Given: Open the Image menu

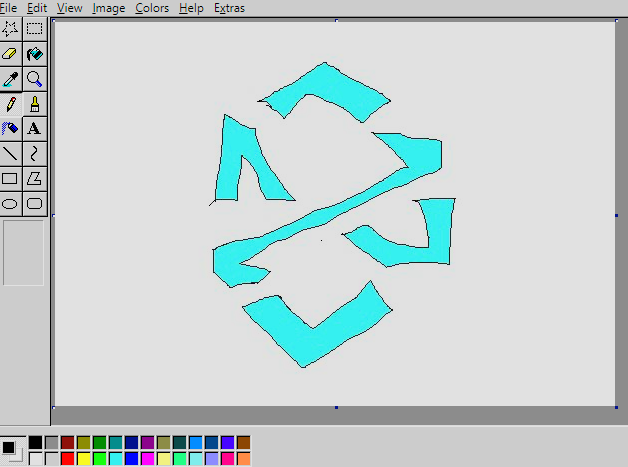Looking at the screenshot, I should point(109,8).
